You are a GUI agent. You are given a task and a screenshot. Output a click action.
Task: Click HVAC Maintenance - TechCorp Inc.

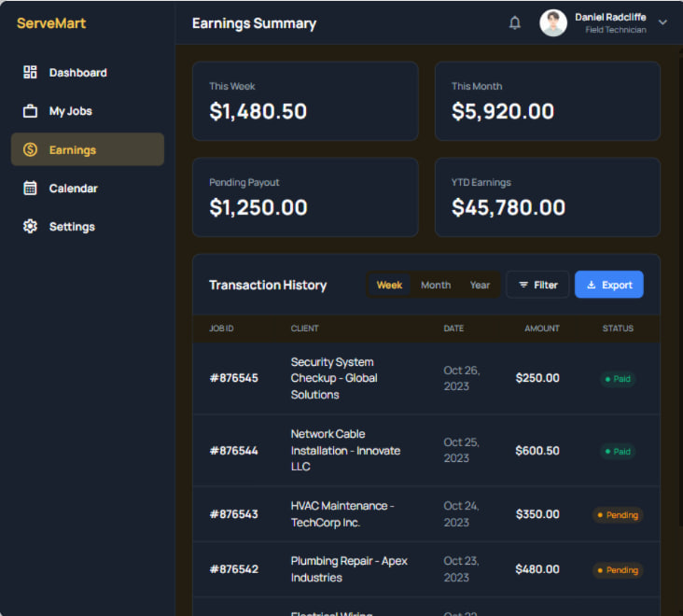coord(342,514)
